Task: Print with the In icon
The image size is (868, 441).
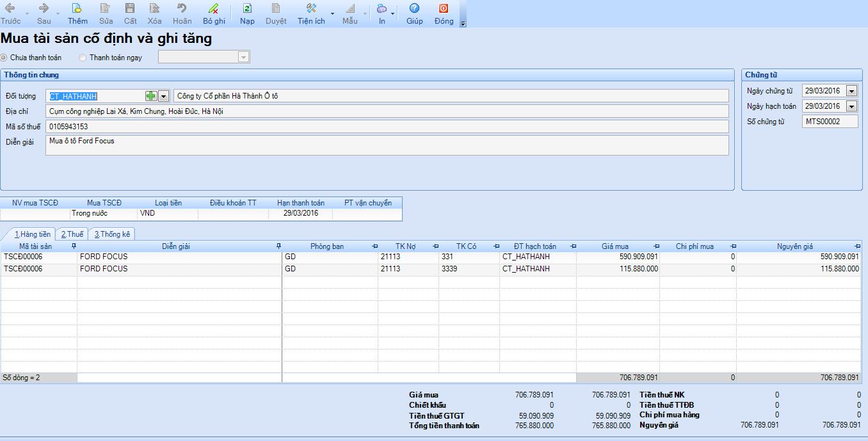Action: 382,13
